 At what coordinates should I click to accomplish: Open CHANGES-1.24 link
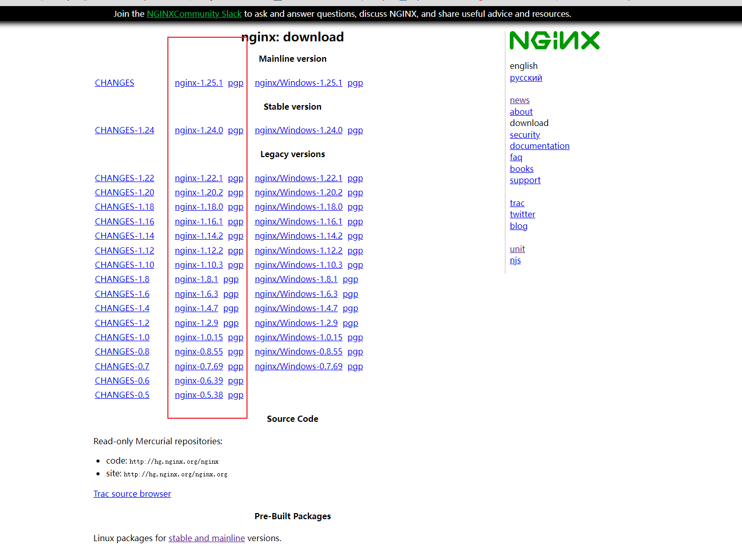[125, 130]
